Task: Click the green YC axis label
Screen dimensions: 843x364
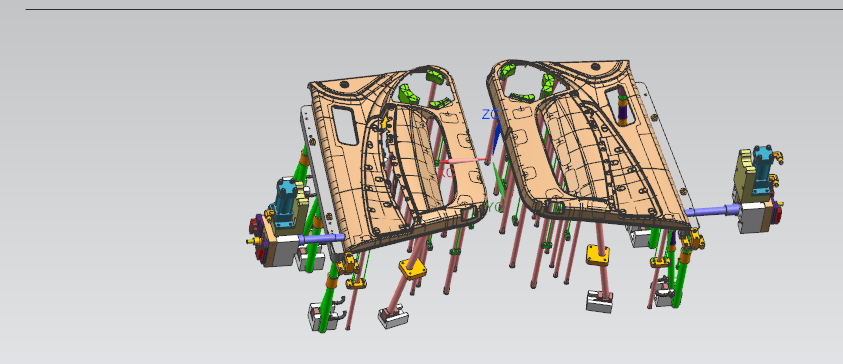Action: point(495,207)
